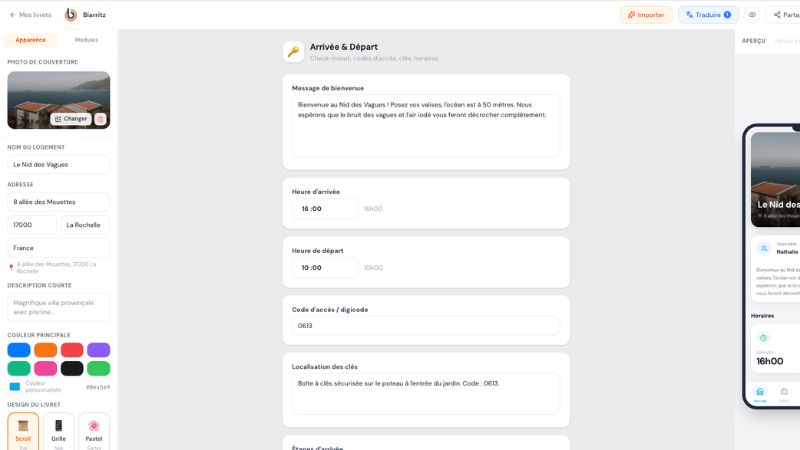Click the Heure d'arrivée time field
Viewport: 800px width, 450px height.
pyautogui.click(x=325, y=209)
